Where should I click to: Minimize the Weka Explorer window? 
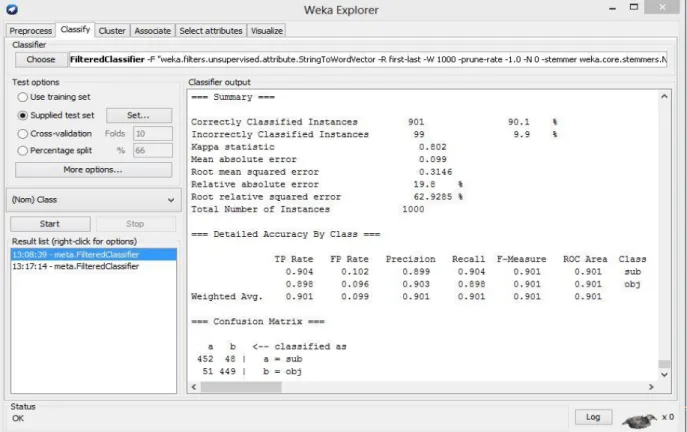tap(612, 8)
